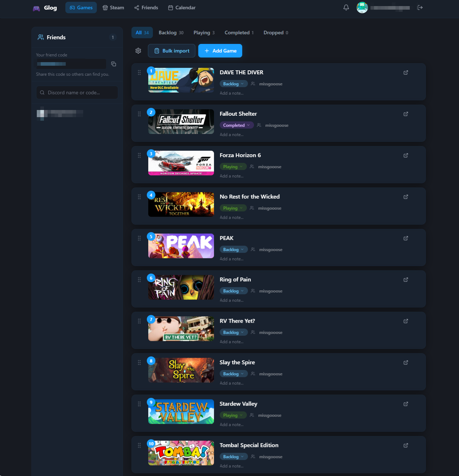Open RV There Yet? external link icon

coord(406,321)
